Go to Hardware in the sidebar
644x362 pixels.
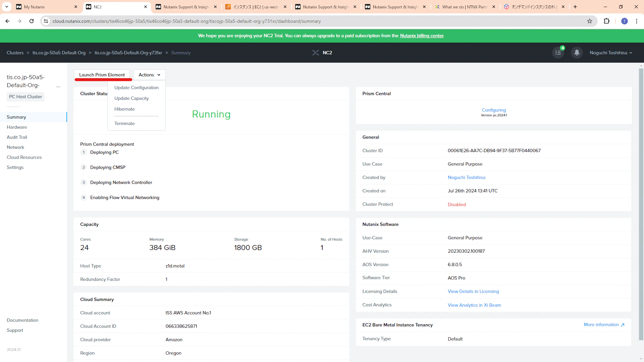(x=17, y=127)
